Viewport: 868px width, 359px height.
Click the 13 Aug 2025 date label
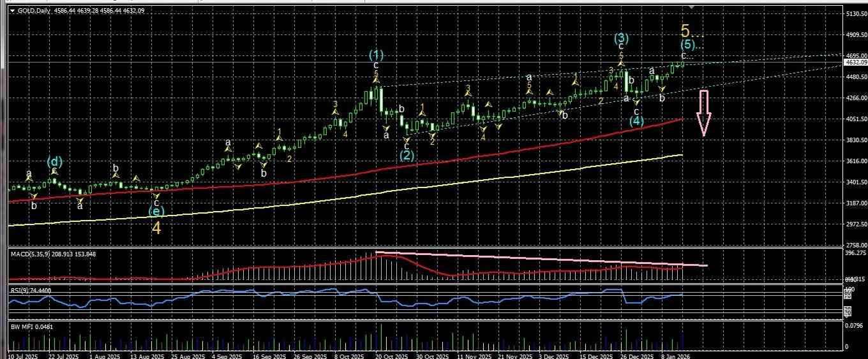coord(148,356)
